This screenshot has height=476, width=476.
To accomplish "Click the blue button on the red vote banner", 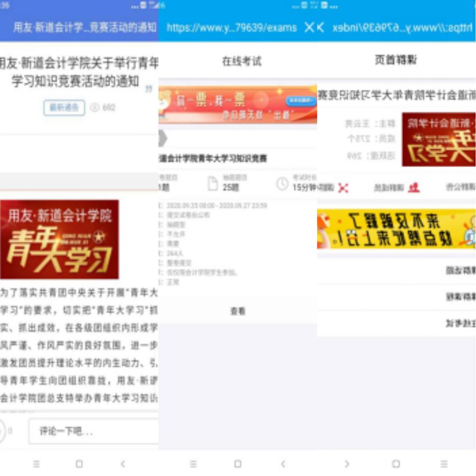I will click(x=300, y=100).
